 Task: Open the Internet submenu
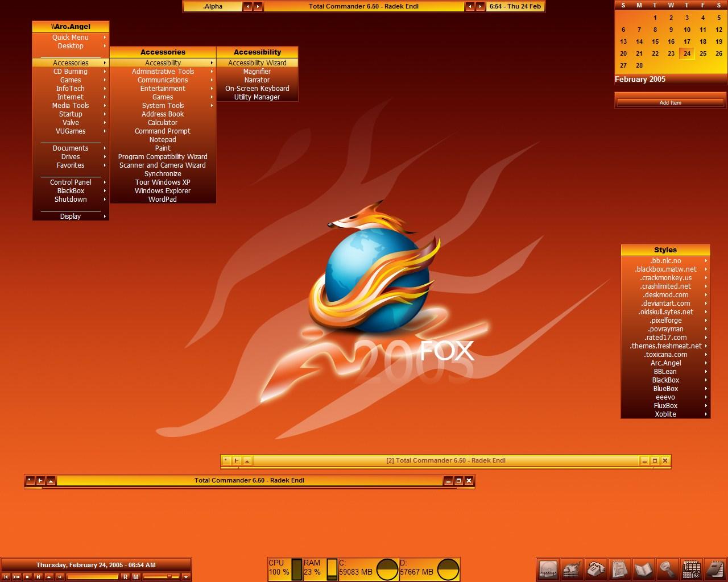point(71,97)
